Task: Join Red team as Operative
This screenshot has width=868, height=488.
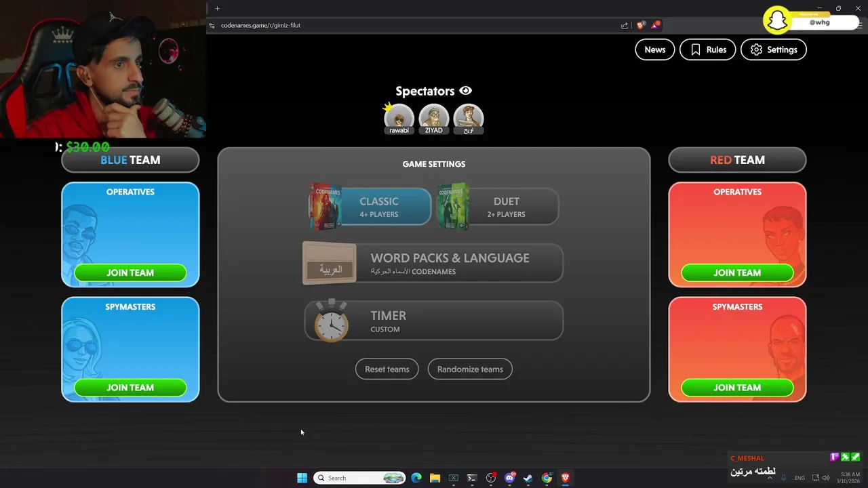Action: click(x=737, y=272)
